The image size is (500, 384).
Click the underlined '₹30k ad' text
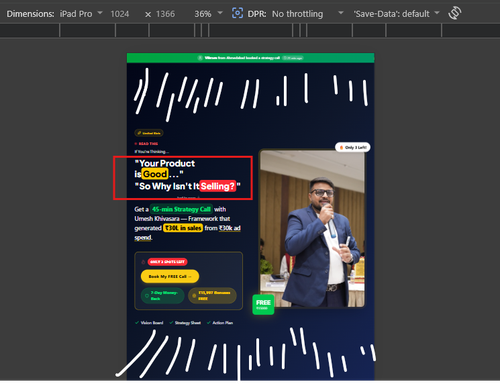pos(230,228)
